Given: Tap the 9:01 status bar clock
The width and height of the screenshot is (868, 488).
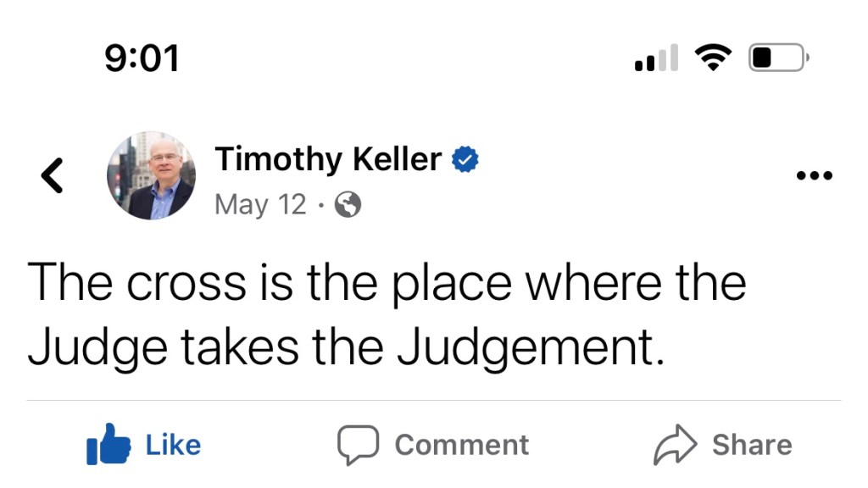Looking at the screenshot, I should point(142,58).
